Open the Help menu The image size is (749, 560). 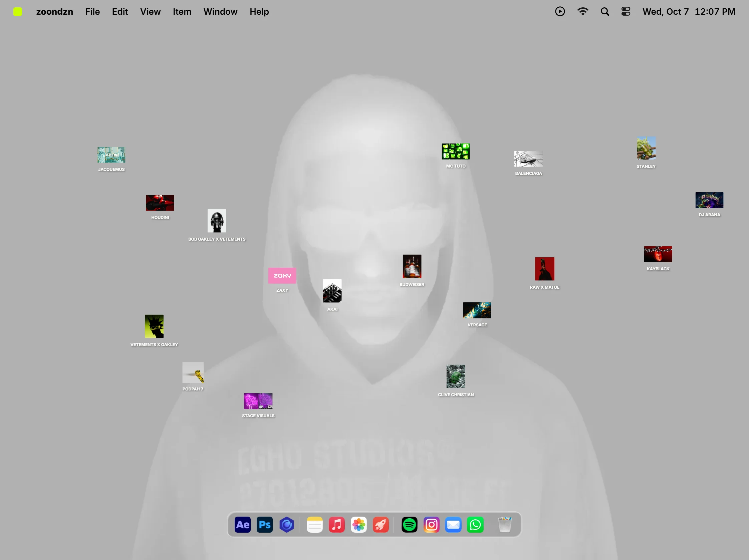[259, 11]
